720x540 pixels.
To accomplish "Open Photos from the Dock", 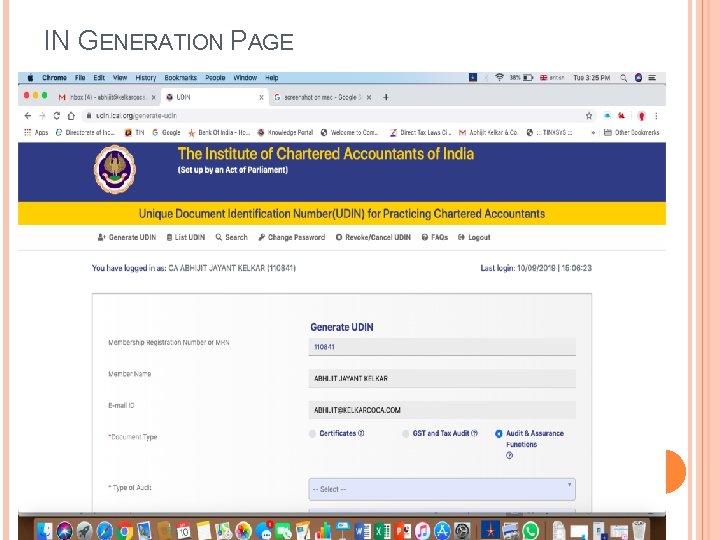I will [243, 531].
